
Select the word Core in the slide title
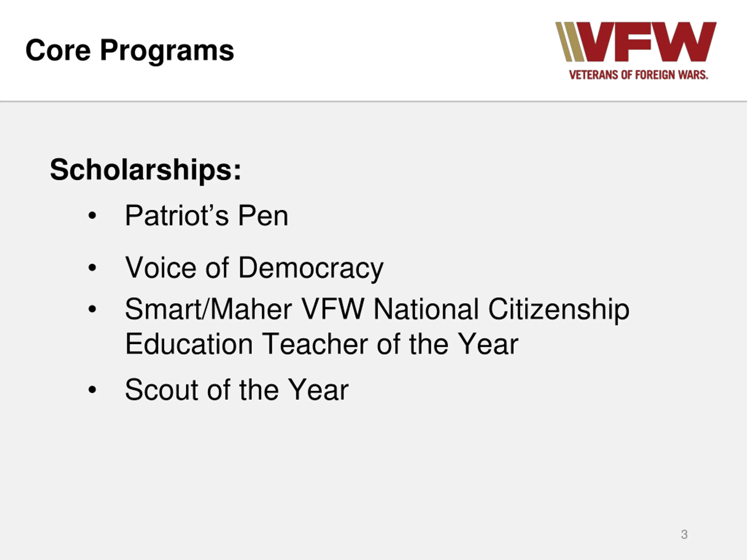58,50
